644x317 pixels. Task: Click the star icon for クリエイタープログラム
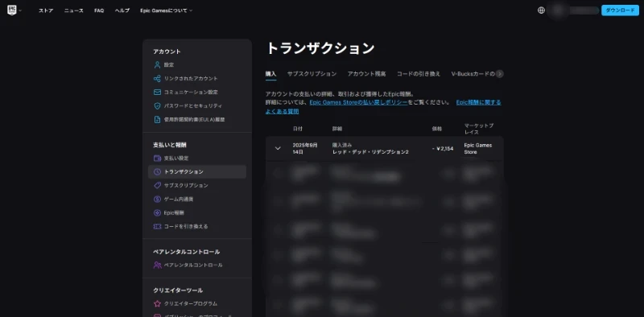pyautogui.click(x=157, y=304)
